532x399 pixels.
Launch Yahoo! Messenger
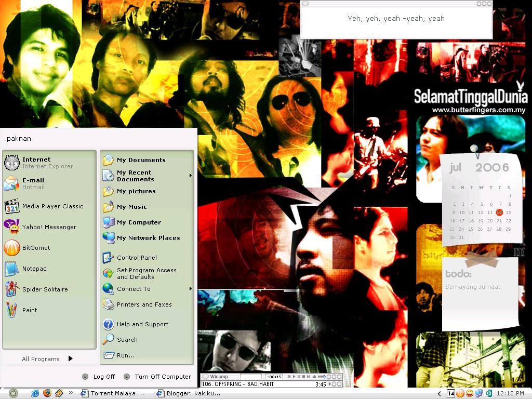tap(49, 227)
